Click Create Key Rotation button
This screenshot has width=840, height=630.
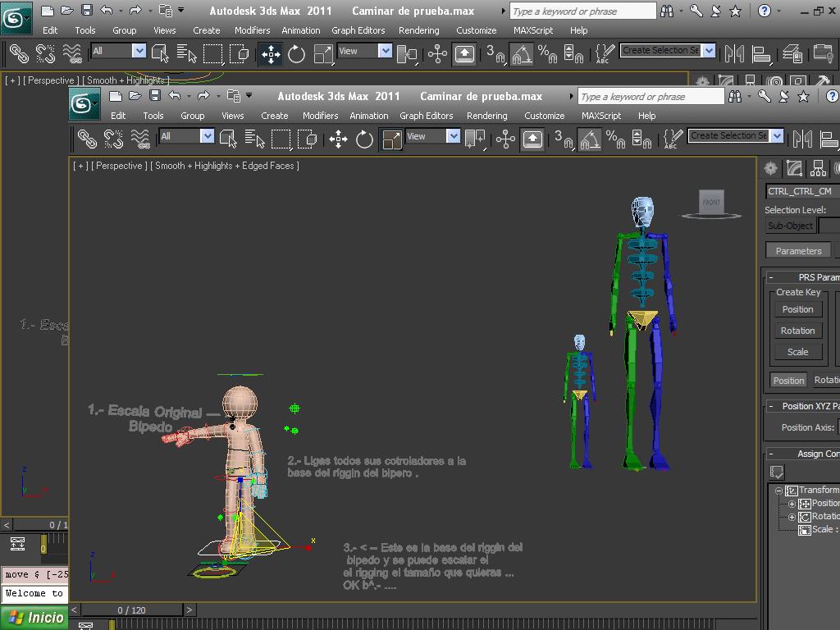(x=797, y=331)
